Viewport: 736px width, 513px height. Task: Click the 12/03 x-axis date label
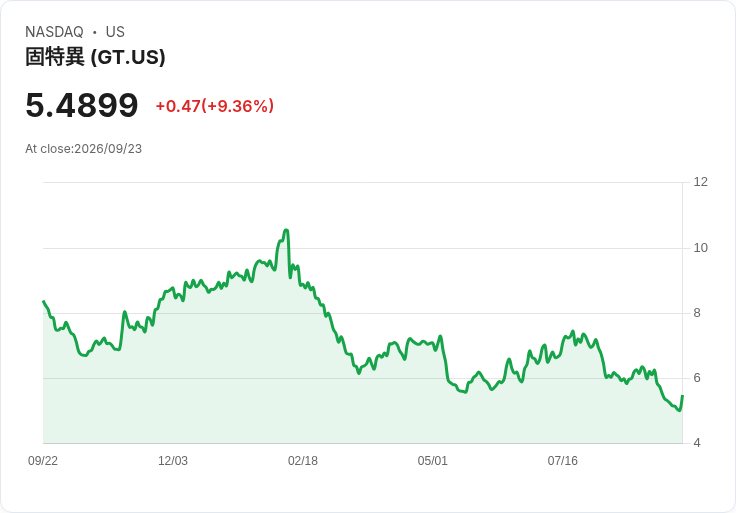tap(173, 461)
